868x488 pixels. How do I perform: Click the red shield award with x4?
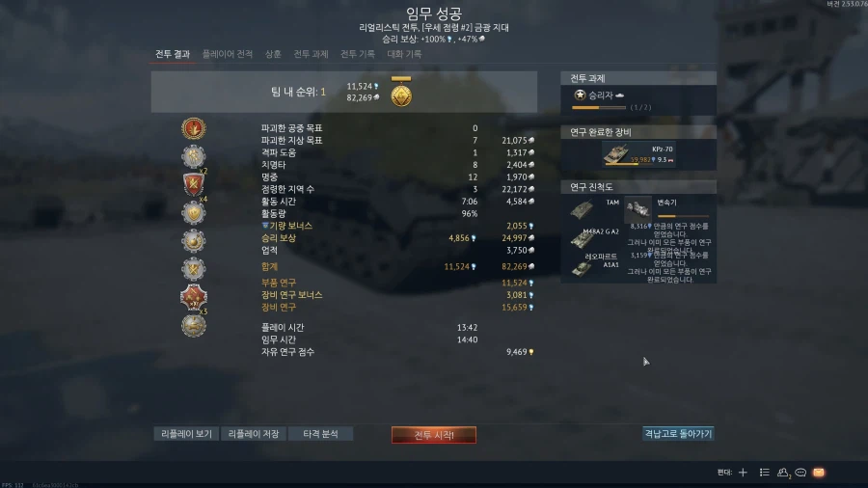[194, 184]
